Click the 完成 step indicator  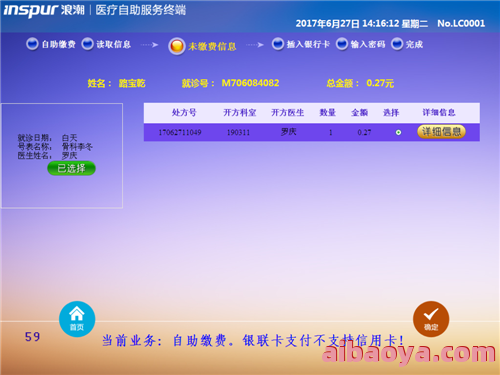(x=407, y=44)
